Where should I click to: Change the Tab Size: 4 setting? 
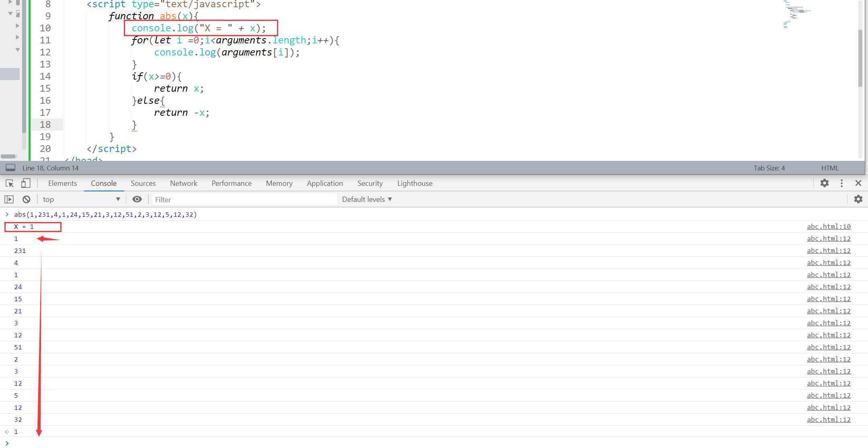coord(769,168)
